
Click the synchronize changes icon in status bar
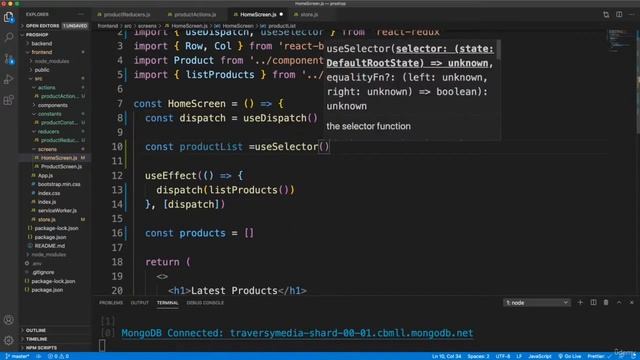coord(39,356)
